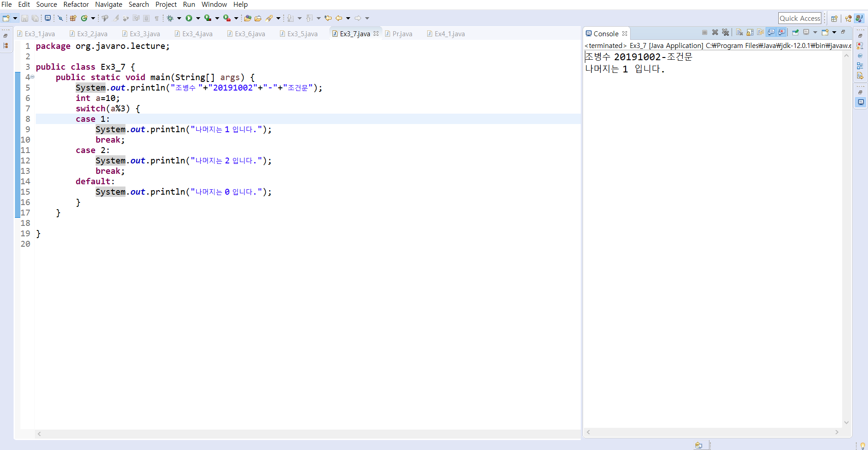The height and width of the screenshot is (450, 868).
Task: Toggle Show Whitespace Characters paragraph icon
Action: click(x=157, y=18)
